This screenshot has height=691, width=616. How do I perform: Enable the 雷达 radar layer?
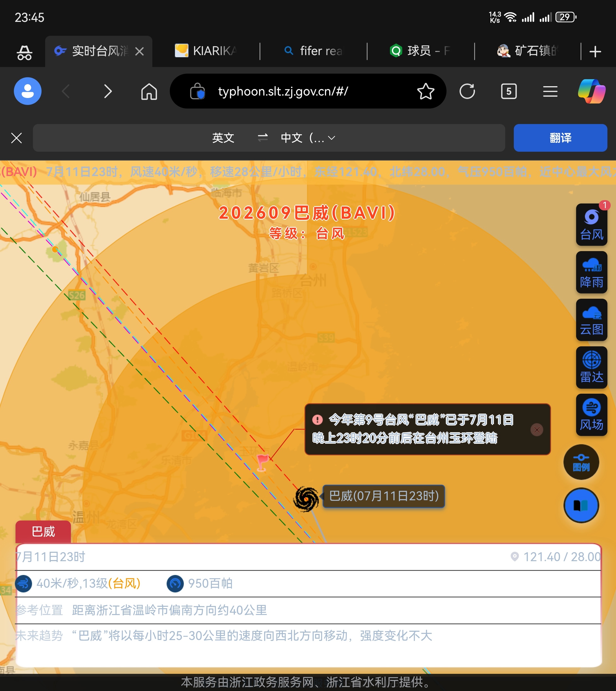click(x=591, y=367)
